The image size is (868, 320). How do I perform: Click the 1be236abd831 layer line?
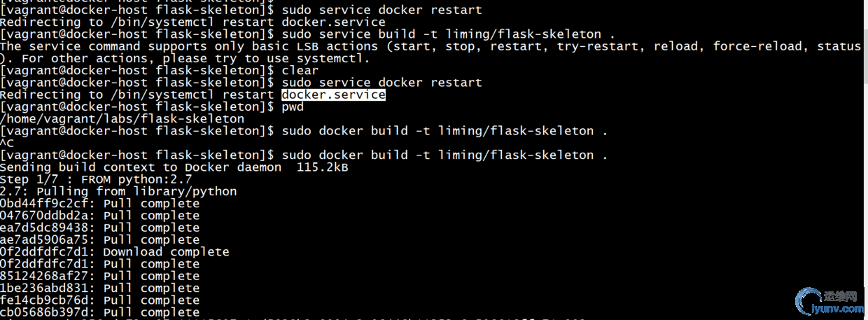pos(100,288)
